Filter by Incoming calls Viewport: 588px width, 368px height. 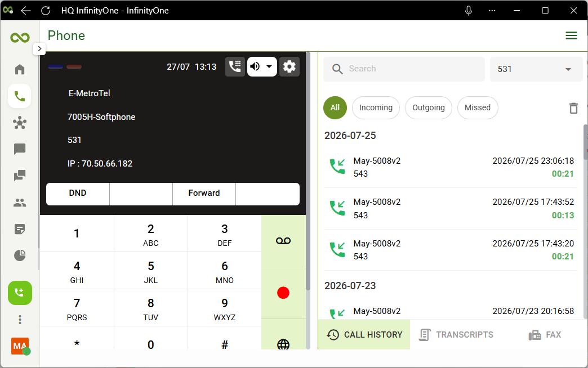pos(376,107)
